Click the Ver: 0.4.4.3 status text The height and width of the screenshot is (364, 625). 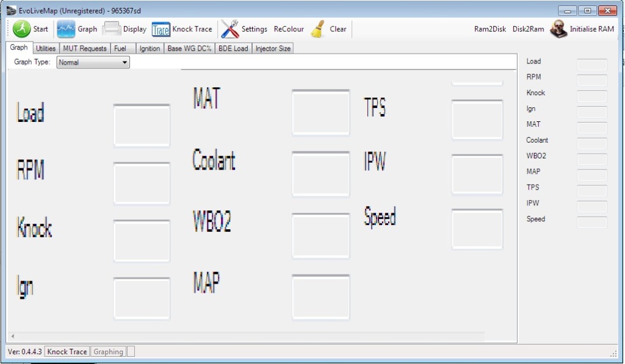click(24, 352)
